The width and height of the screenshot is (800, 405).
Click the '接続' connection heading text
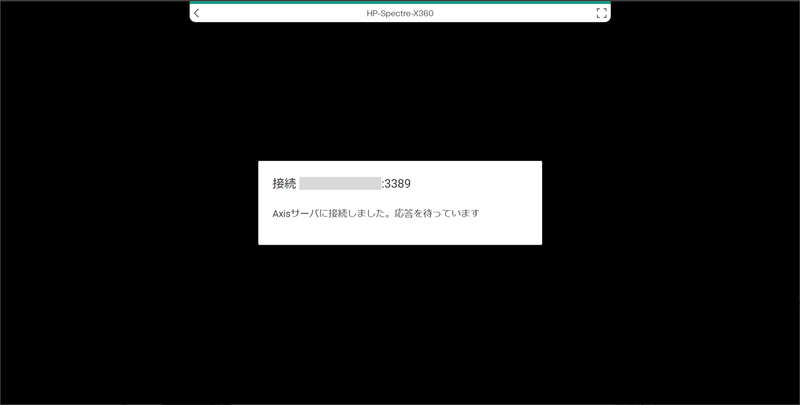284,184
